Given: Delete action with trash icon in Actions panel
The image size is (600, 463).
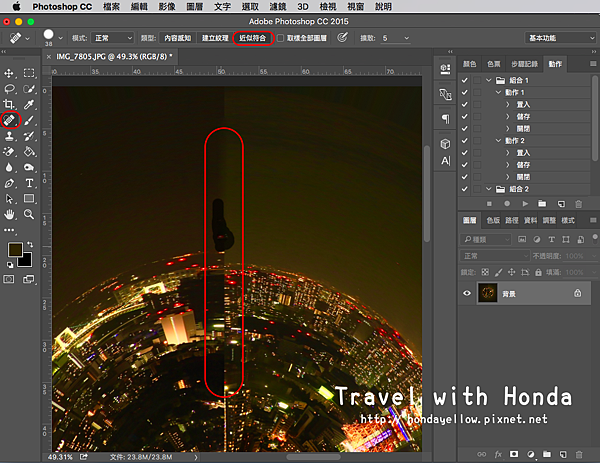Looking at the screenshot, I should pos(579,204).
